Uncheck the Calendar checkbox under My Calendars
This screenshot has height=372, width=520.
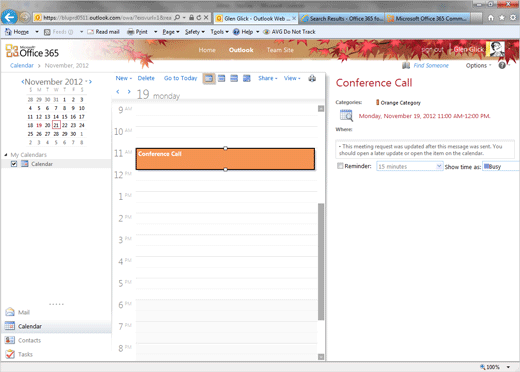tap(14, 164)
